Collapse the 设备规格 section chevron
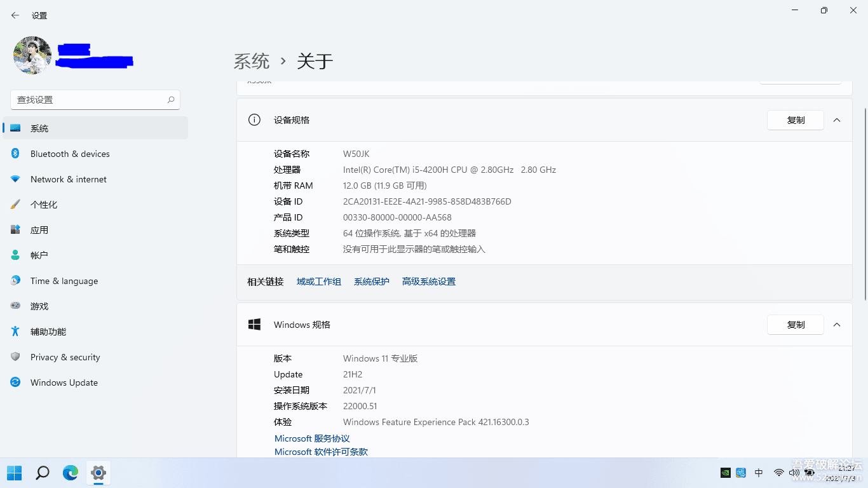 coord(837,120)
